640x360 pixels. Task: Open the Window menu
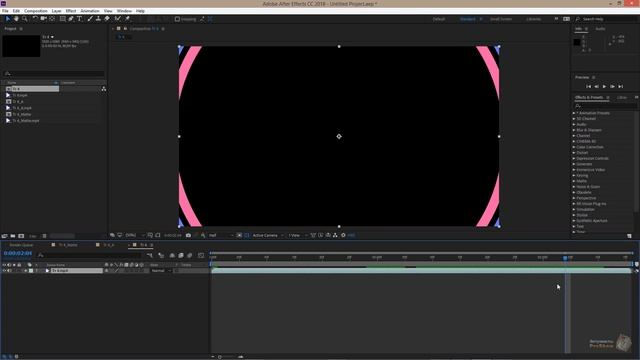124,11
